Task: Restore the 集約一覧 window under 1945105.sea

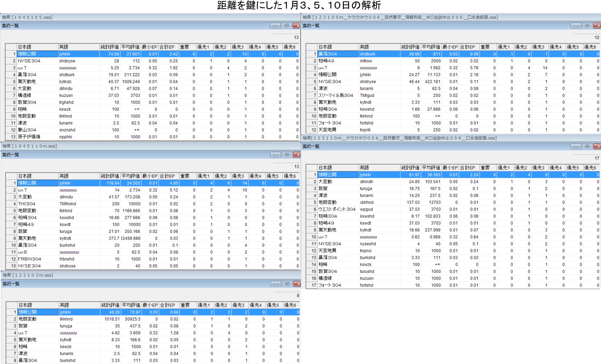Action: 287,26
